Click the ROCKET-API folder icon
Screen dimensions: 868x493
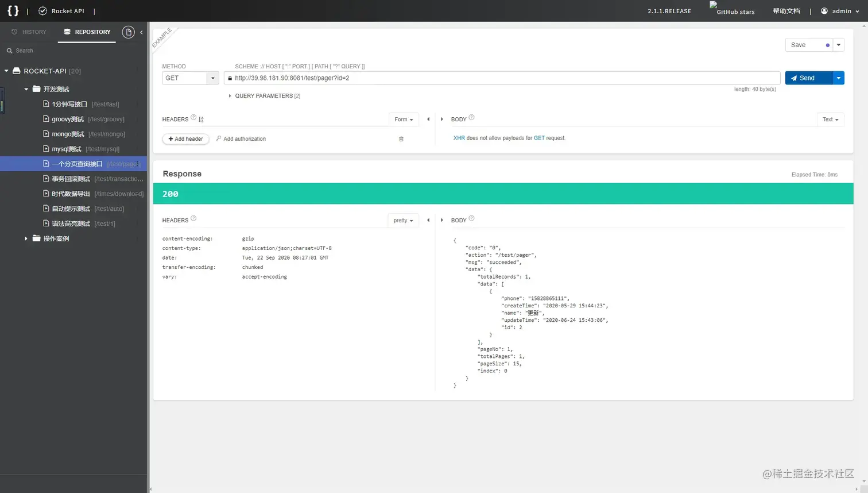tap(17, 71)
